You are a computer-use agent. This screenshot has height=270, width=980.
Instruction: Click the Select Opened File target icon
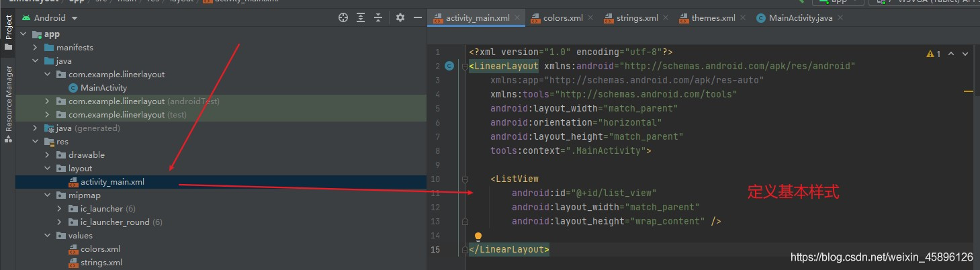pyautogui.click(x=343, y=17)
